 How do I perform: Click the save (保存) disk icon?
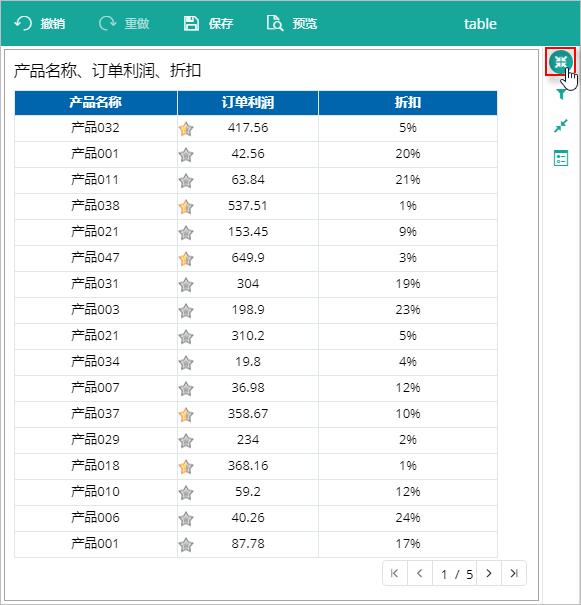191,24
